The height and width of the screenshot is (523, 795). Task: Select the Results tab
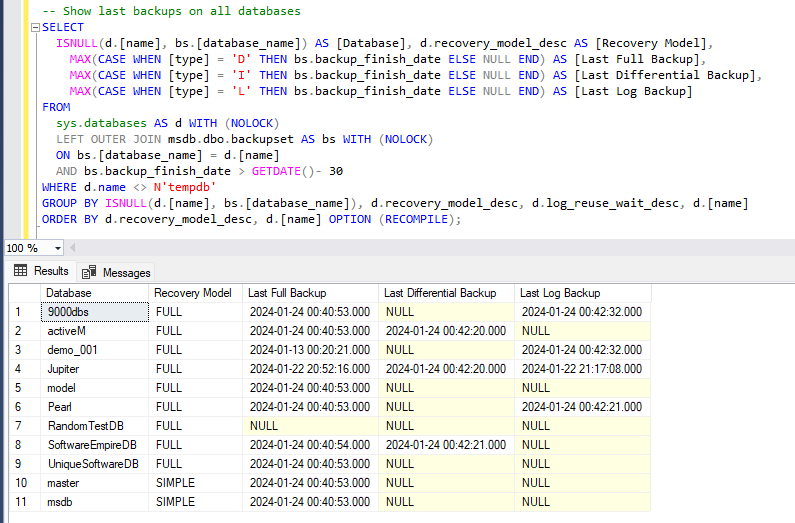point(51,271)
